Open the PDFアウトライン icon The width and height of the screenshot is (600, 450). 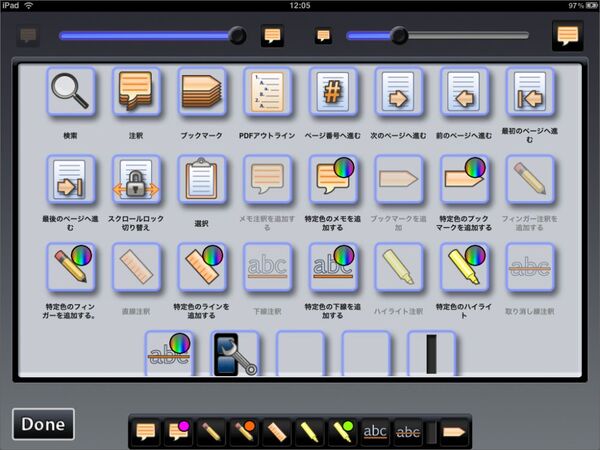(267, 91)
